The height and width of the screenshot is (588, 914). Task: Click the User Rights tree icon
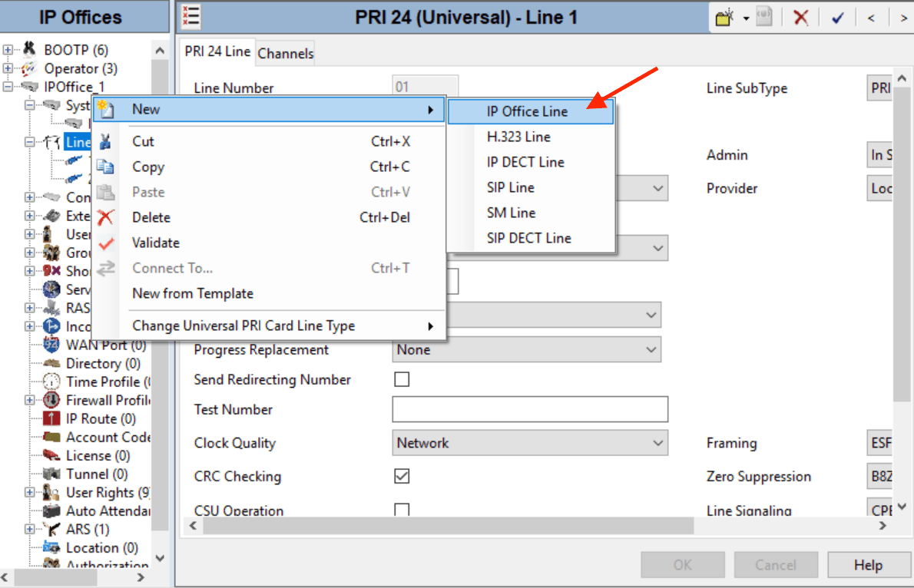point(51,492)
